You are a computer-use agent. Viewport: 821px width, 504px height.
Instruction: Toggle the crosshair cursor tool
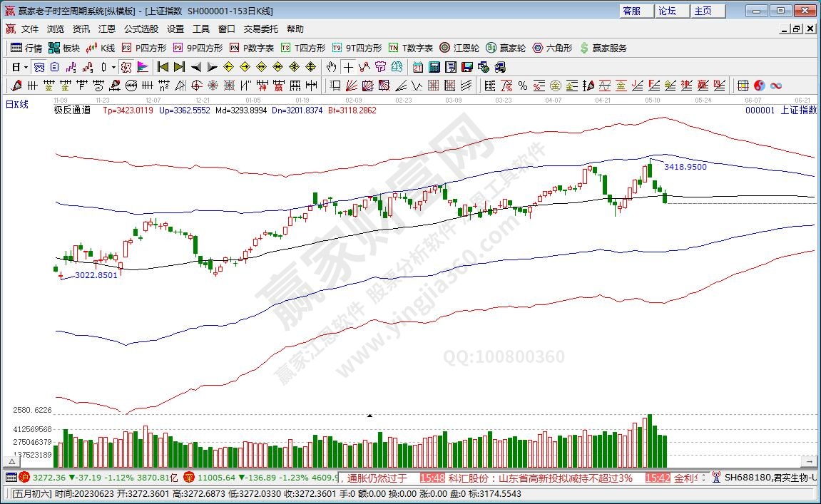click(x=347, y=67)
